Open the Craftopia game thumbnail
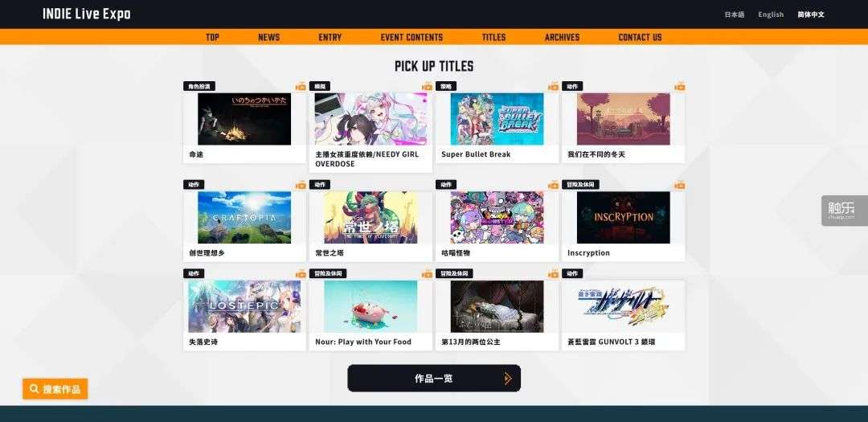The height and width of the screenshot is (422, 868). point(244,217)
